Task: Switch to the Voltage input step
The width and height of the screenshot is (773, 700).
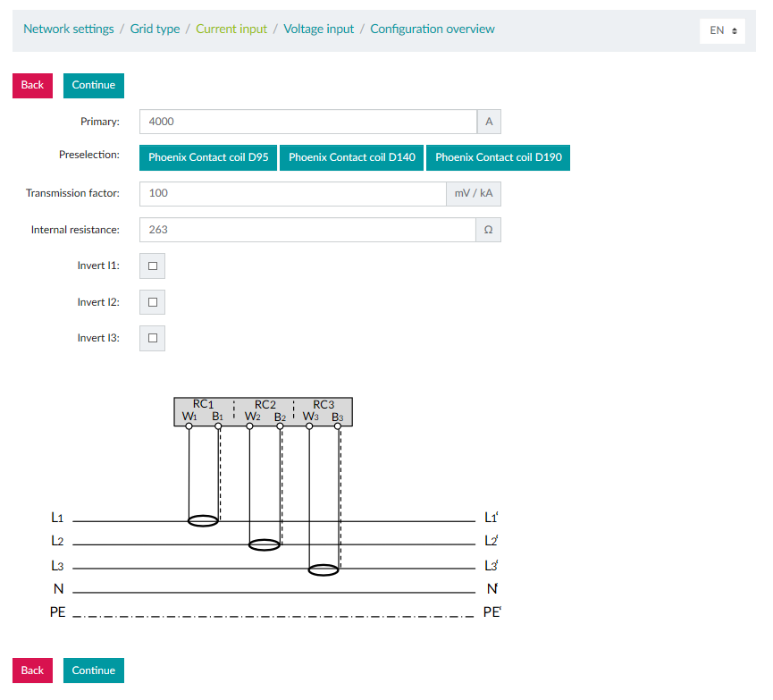Action: [319, 29]
